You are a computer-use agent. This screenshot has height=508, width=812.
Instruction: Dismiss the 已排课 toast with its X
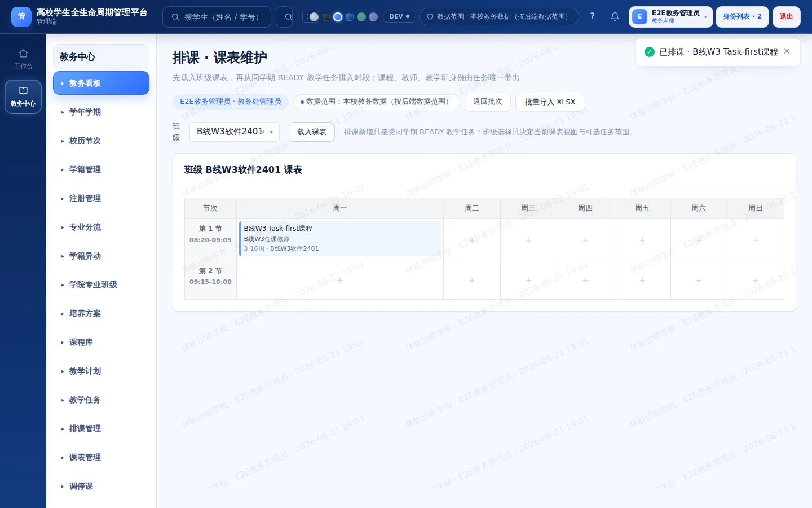pyautogui.click(x=787, y=51)
